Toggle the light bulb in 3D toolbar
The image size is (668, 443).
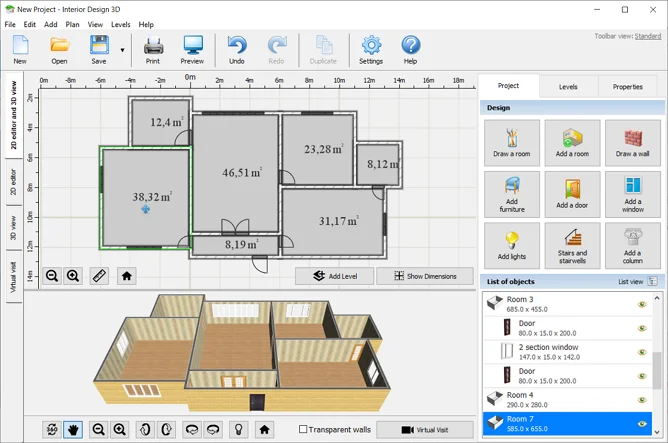point(239,429)
